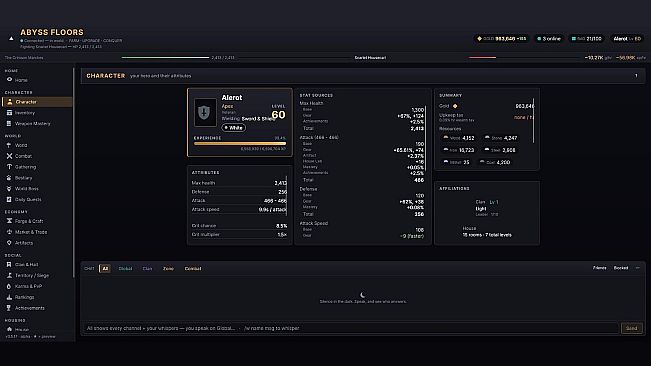
Task: Click the moon icon in empty chat
Action: tap(362, 295)
